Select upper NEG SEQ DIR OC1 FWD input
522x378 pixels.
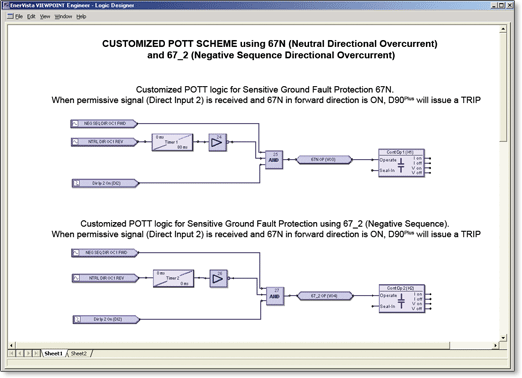point(104,124)
